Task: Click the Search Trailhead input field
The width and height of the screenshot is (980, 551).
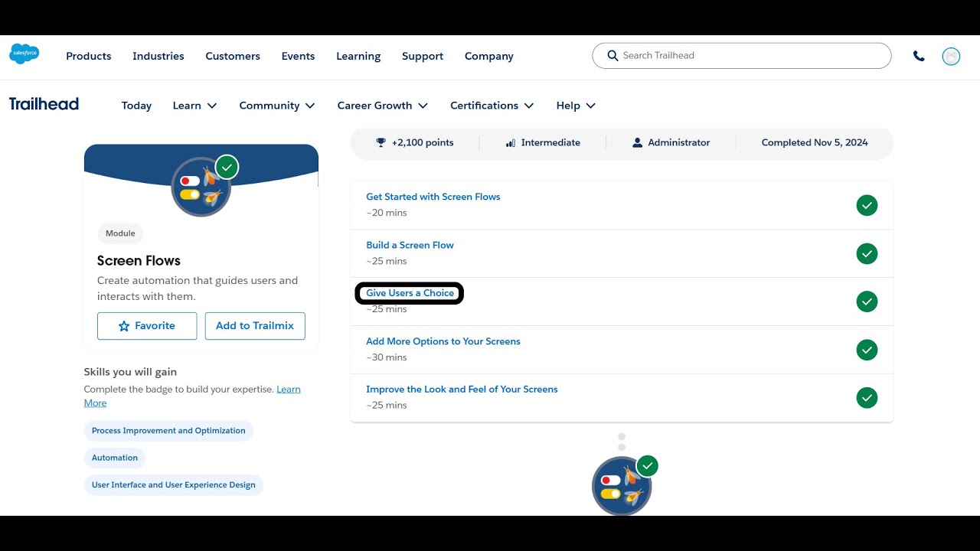Action: 741,56
